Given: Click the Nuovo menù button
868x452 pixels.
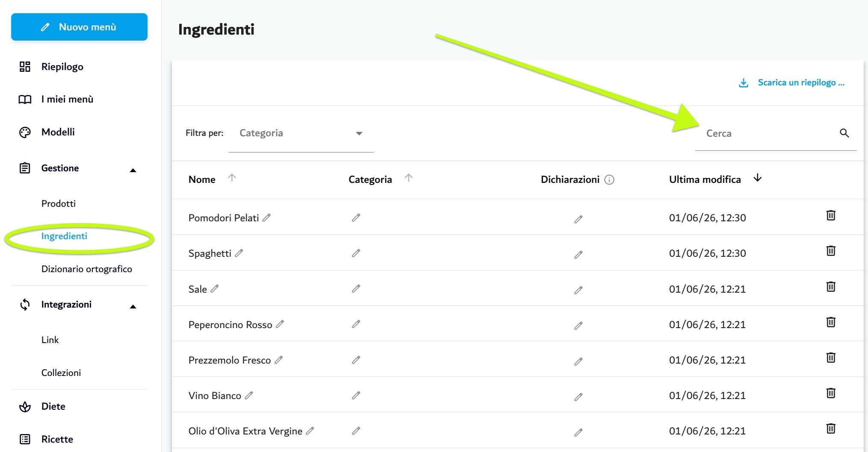Looking at the screenshot, I should pos(79,27).
